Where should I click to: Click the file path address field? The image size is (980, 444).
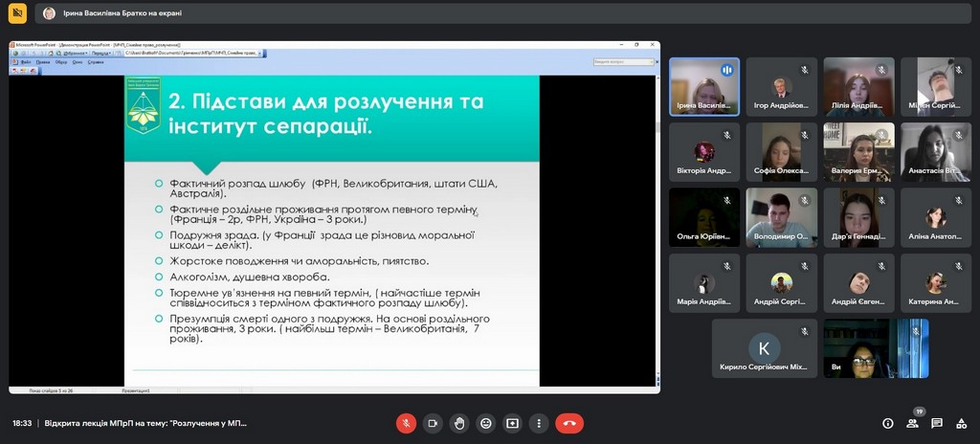(x=191, y=53)
